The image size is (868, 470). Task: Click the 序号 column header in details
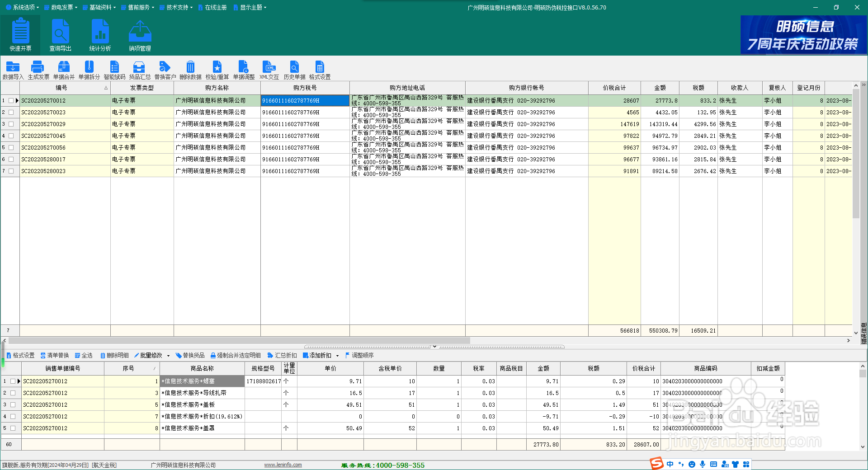tap(132, 368)
